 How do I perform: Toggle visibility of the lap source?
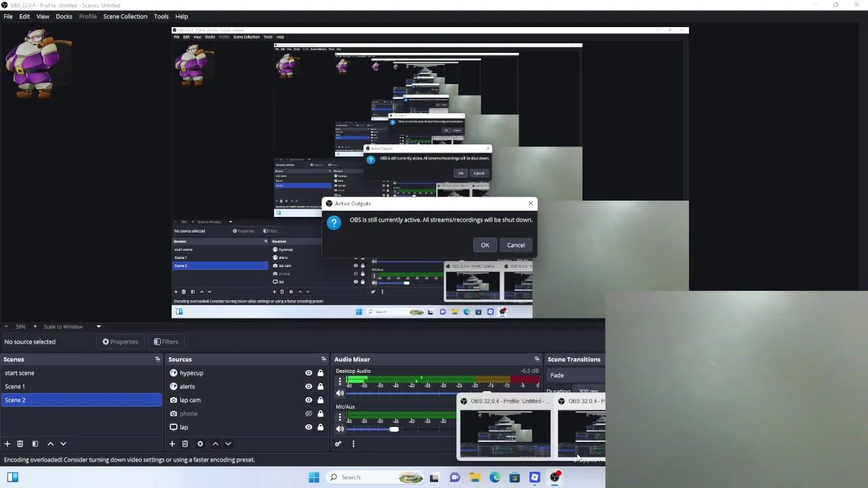[309, 427]
